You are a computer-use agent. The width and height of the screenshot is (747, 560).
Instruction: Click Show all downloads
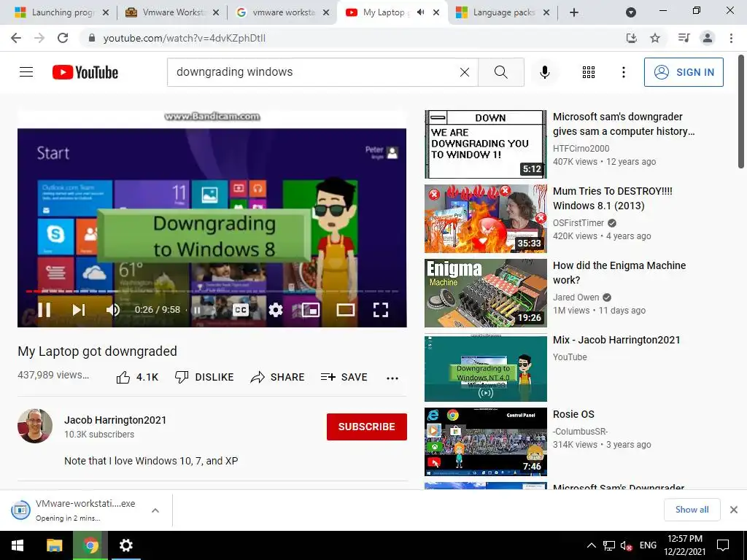click(x=692, y=510)
